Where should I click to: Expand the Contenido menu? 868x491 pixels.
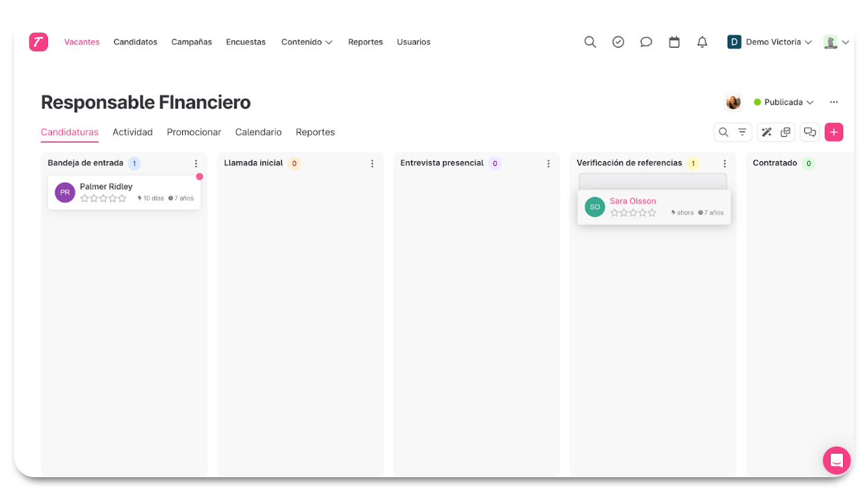click(x=307, y=42)
